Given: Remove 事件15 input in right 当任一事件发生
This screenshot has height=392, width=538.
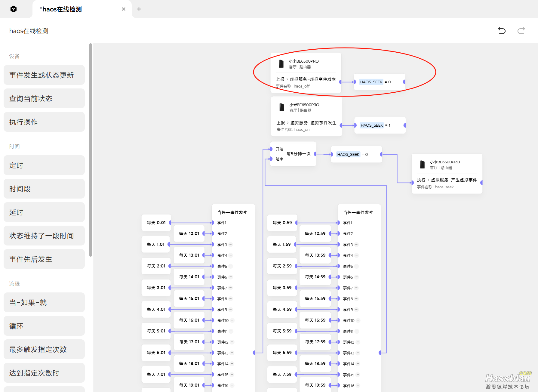Looking at the screenshot, I should 358,375.
